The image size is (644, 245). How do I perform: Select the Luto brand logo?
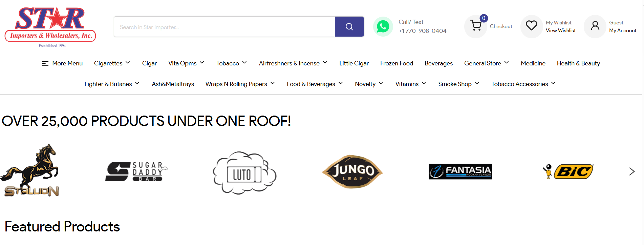pyautogui.click(x=244, y=173)
